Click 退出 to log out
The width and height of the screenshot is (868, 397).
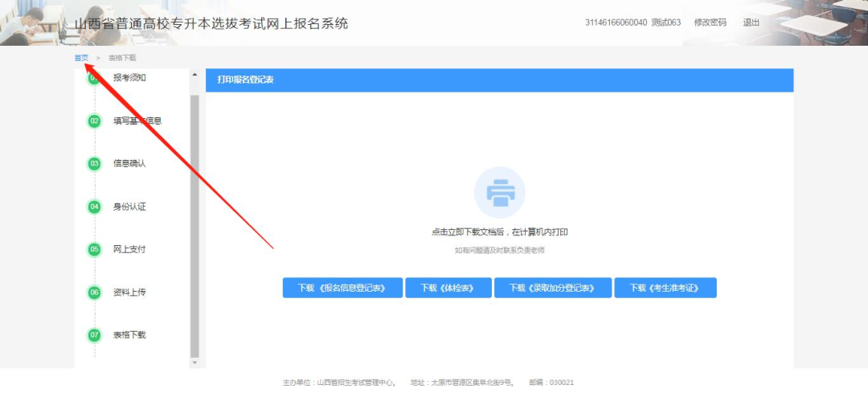click(751, 23)
